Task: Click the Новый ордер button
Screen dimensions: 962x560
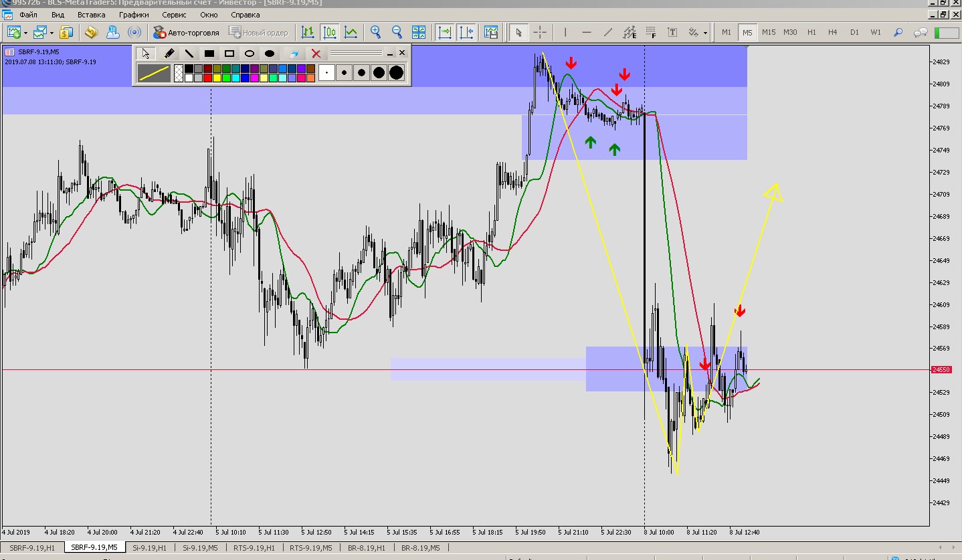Action: (x=258, y=32)
